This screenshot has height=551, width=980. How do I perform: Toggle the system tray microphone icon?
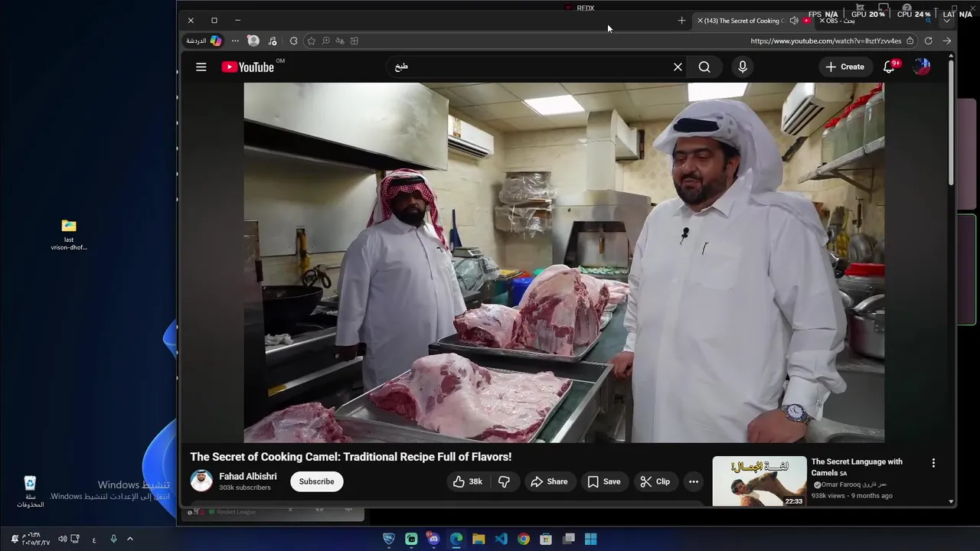[113, 539]
